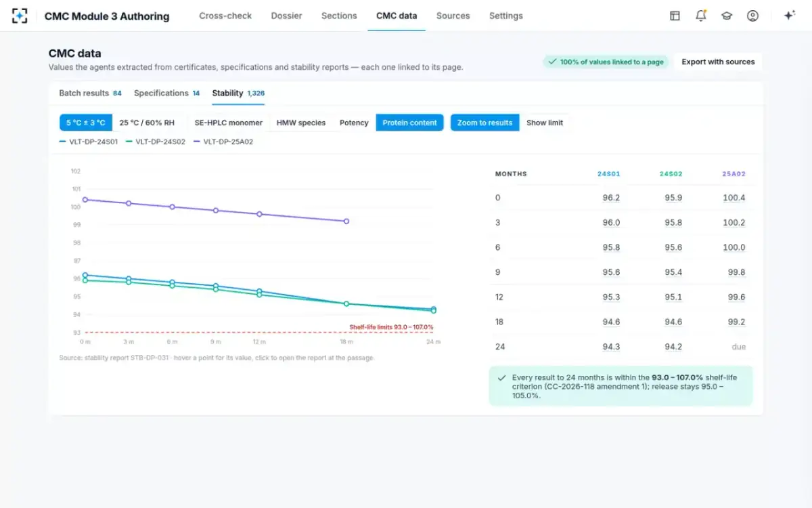Viewport: 812px width, 508px height.
Task: Click the 24S01 column header
Action: coord(608,174)
